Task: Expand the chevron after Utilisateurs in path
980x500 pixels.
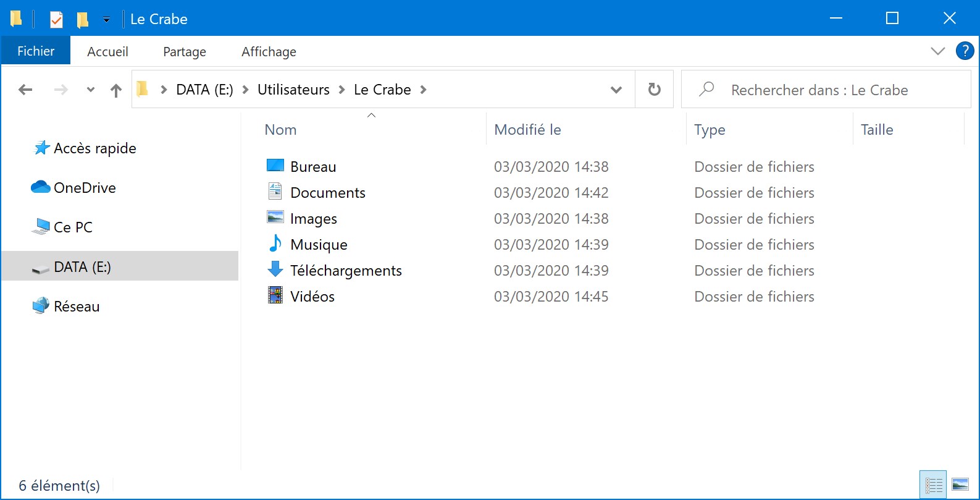Action: tap(341, 90)
